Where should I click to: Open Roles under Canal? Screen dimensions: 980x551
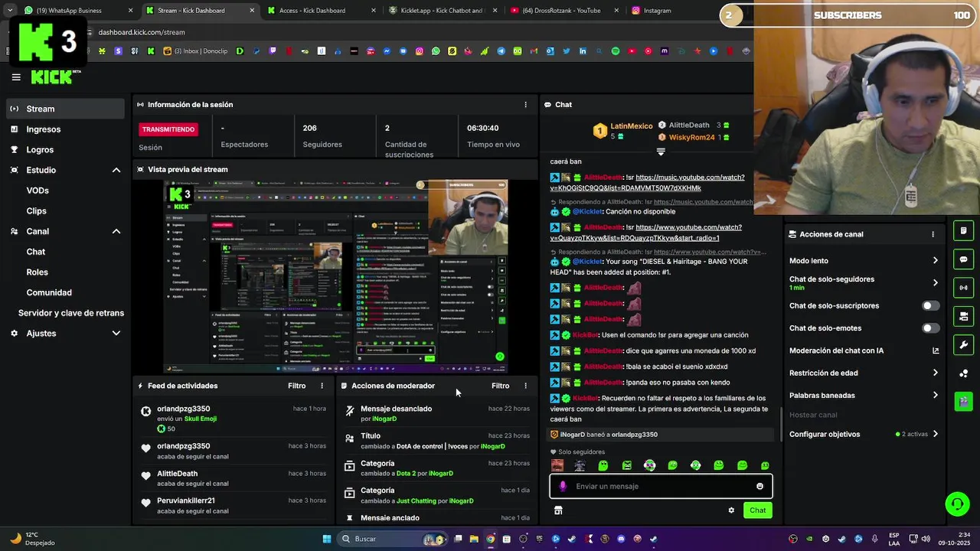[x=37, y=272]
